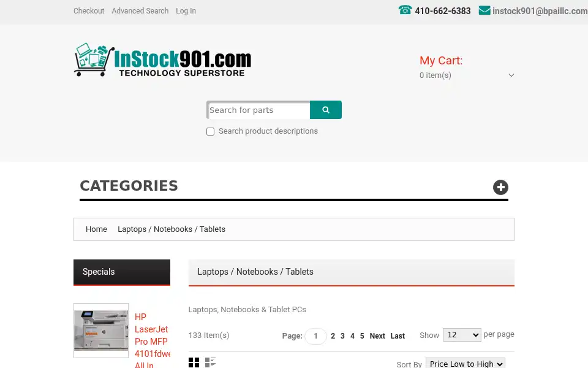
Task: Click the telephone icon in header
Action: [405, 10]
